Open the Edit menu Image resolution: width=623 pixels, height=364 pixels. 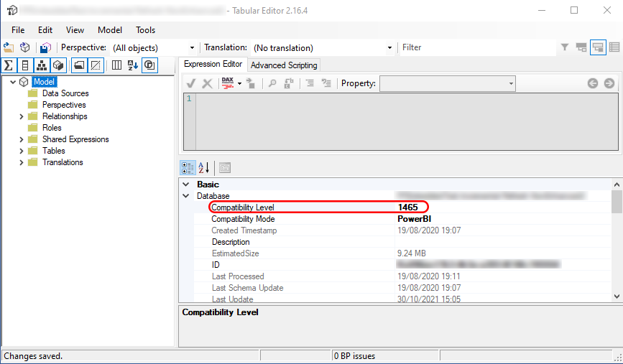click(45, 30)
